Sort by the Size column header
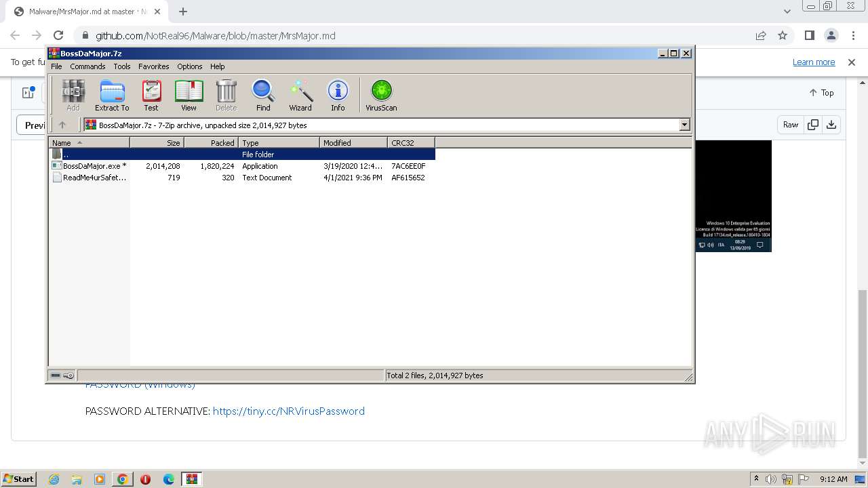 click(157, 142)
